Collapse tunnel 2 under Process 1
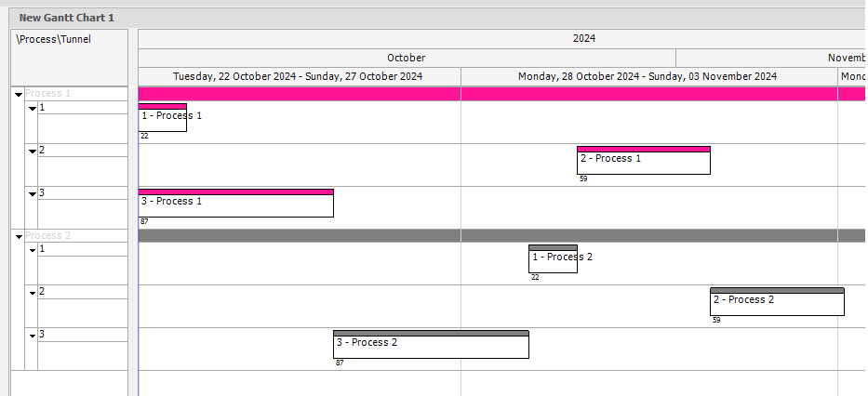The height and width of the screenshot is (396, 868). pyautogui.click(x=33, y=151)
